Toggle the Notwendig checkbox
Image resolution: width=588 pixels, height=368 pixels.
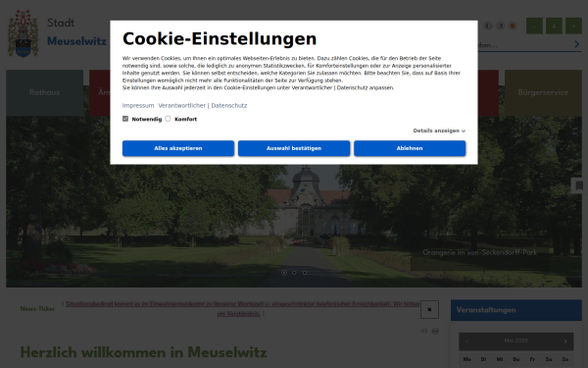coord(125,119)
